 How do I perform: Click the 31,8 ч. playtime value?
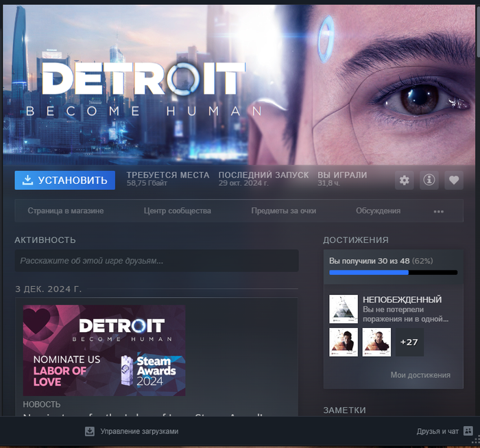click(328, 183)
